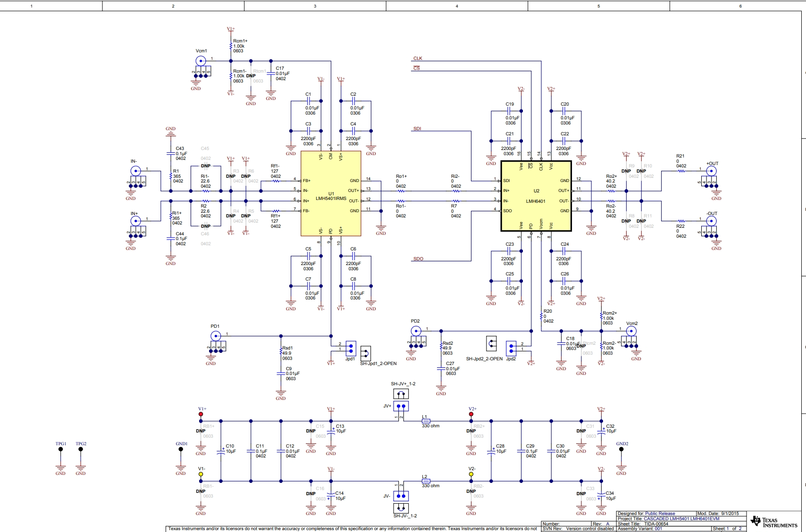Click the +OUT output connector
Viewport: 806px width, 532px height.
(x=711, y=171)
